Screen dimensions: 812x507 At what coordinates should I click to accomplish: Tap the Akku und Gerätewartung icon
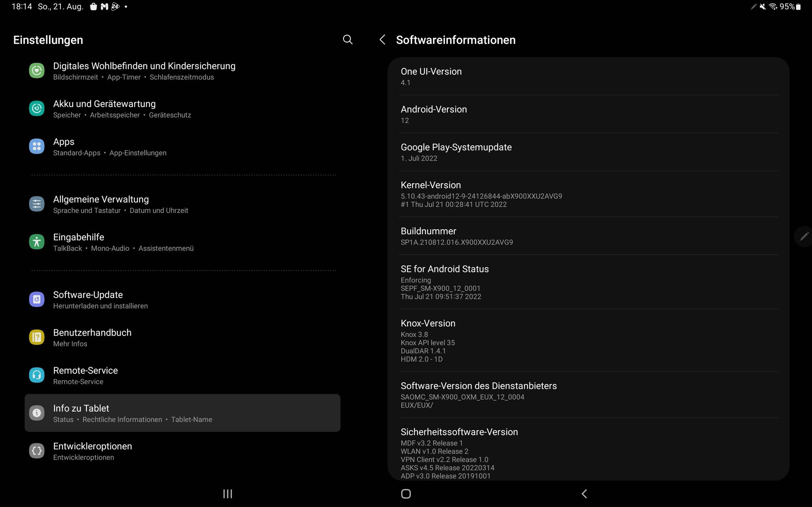click(x=37, y=109)
